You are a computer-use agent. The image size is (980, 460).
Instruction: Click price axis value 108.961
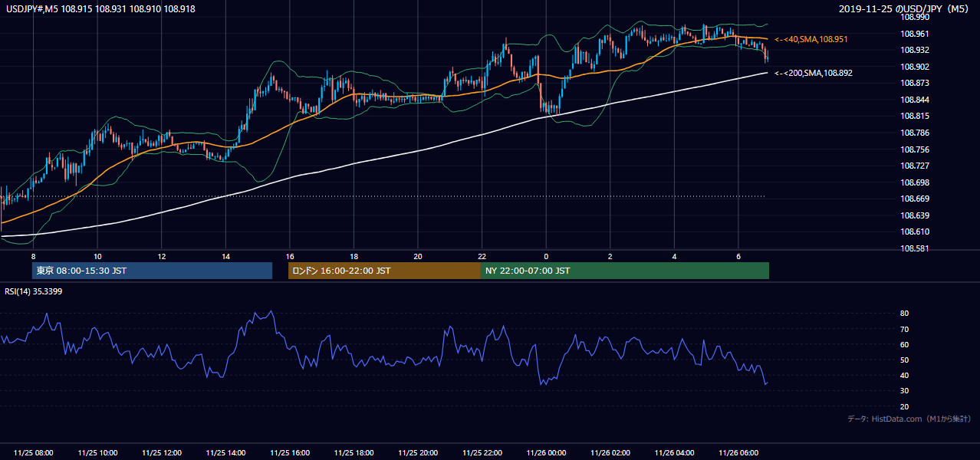[x=915, y=34]
